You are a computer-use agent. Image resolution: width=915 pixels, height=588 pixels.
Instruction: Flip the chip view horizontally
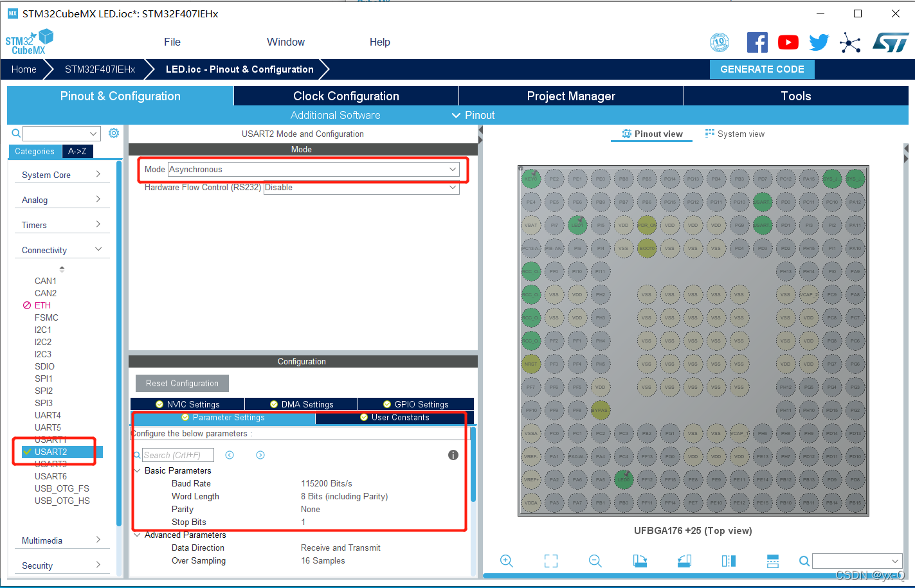coord(729,561)
